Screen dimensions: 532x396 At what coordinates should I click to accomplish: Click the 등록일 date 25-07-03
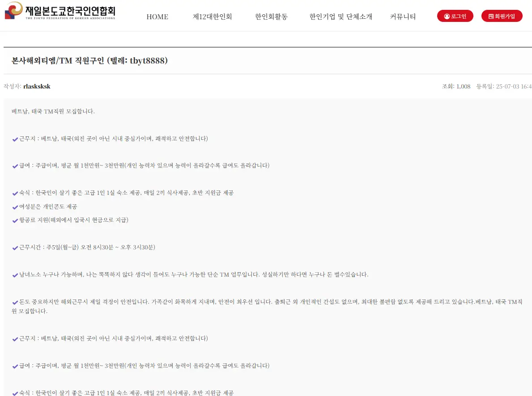(x=504, y=86)
